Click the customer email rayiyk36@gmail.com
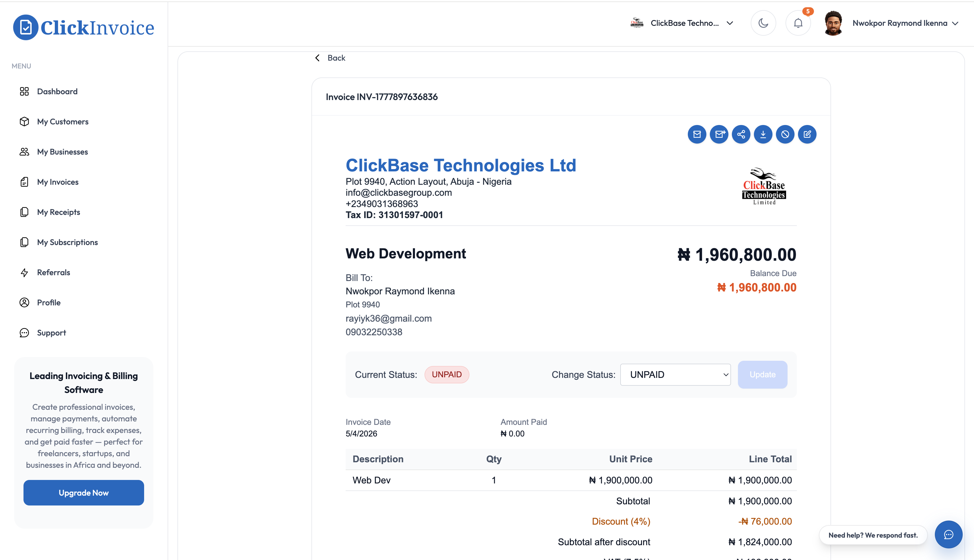Image resolution: width=974 pixels, height=560 pixels. 388,318
